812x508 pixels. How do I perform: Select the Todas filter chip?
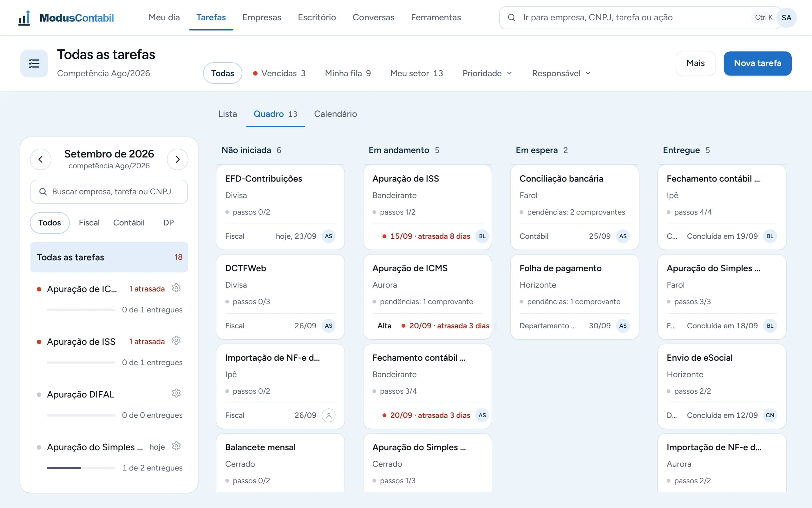222,73
